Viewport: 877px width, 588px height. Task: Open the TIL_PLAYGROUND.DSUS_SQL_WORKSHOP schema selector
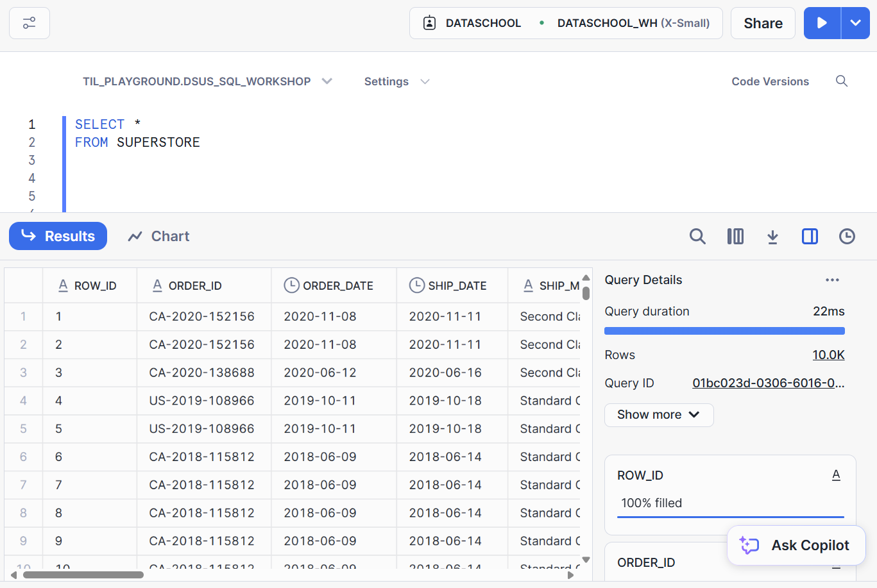(207, 81)
